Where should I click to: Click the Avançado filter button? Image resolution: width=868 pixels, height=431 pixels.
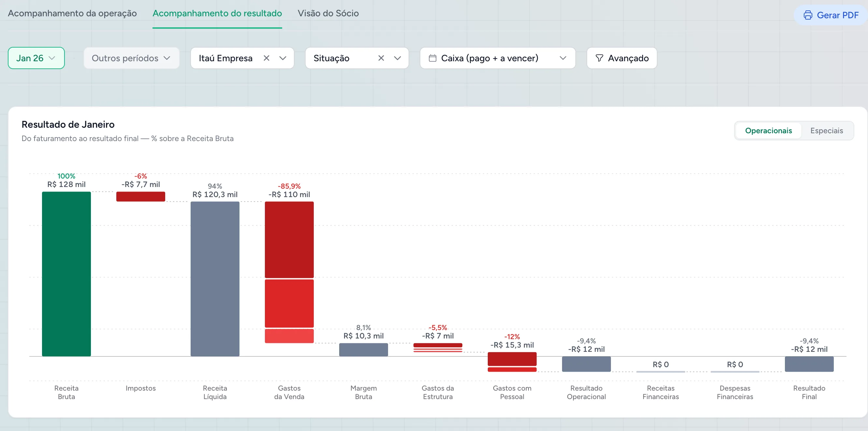pos(622,58)
